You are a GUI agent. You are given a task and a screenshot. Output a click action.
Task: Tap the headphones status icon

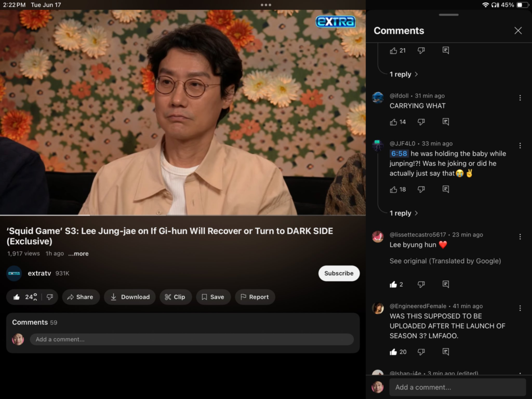coord(495,5)
